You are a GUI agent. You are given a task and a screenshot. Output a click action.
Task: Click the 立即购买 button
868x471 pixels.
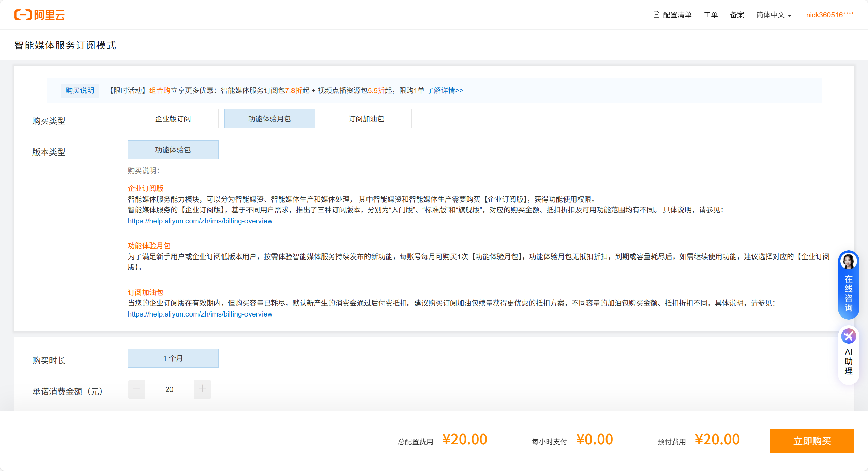coord(812,441)
